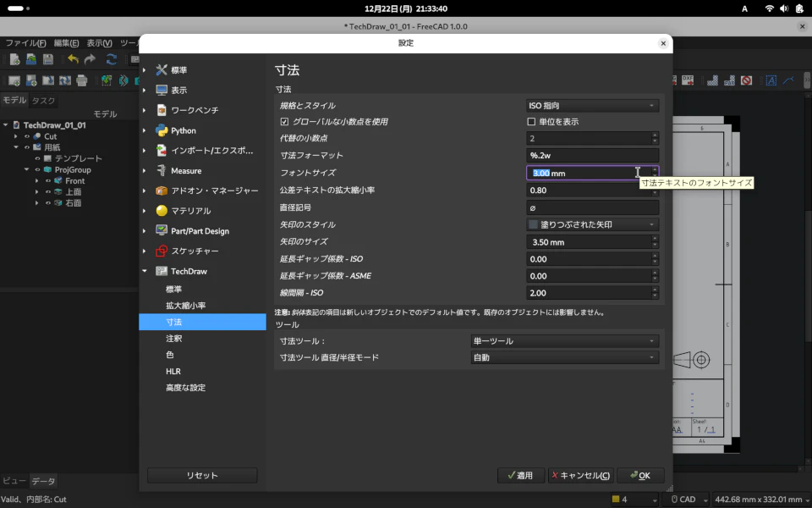Image resolution: width=812 pixels, height=508 pixels.
Task: Open the 直径/半径モード dropdown showing 自動
Action: (564, 357)
